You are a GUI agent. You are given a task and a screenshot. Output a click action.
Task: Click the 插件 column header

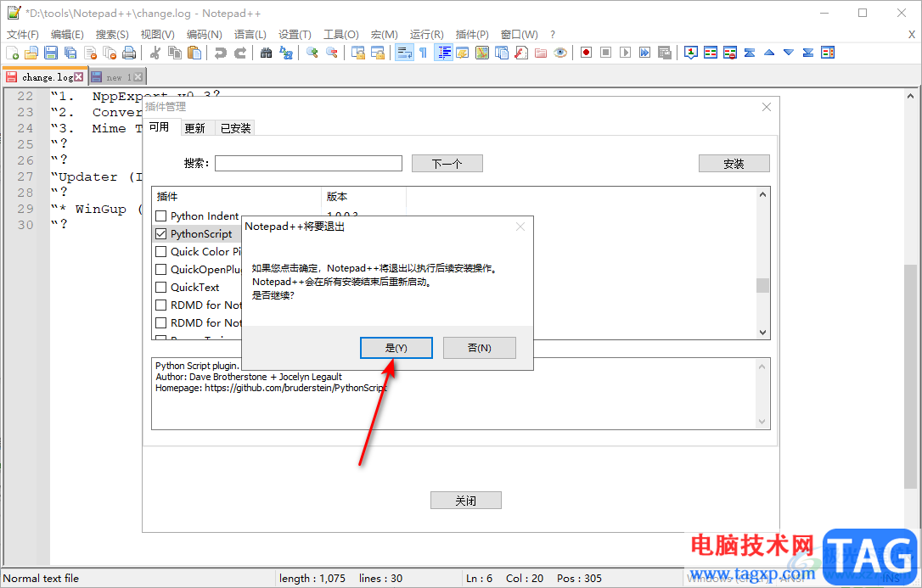coord(236,196)
